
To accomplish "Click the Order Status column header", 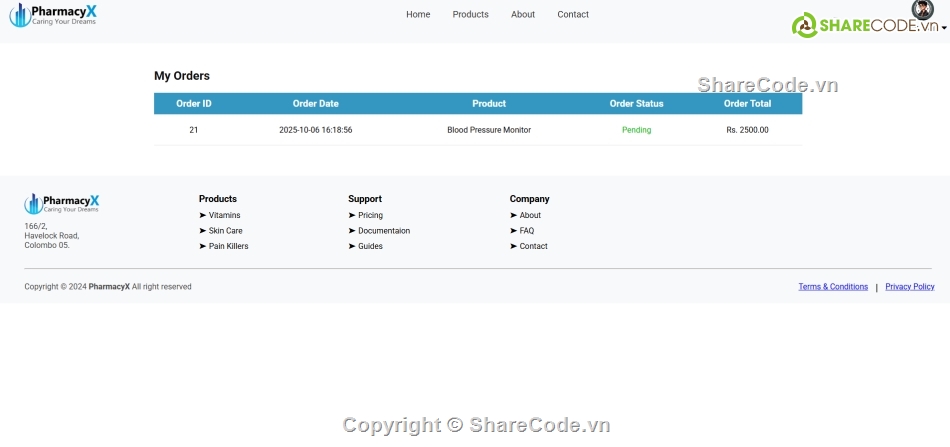I will [636, 103].
